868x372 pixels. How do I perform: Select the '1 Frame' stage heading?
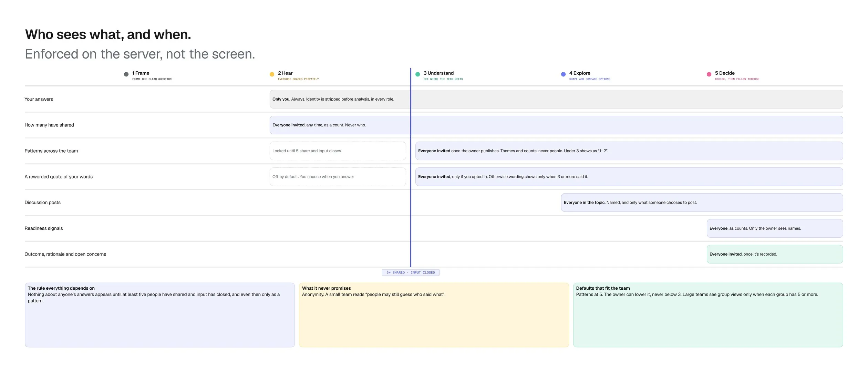[x=141, y=73]
